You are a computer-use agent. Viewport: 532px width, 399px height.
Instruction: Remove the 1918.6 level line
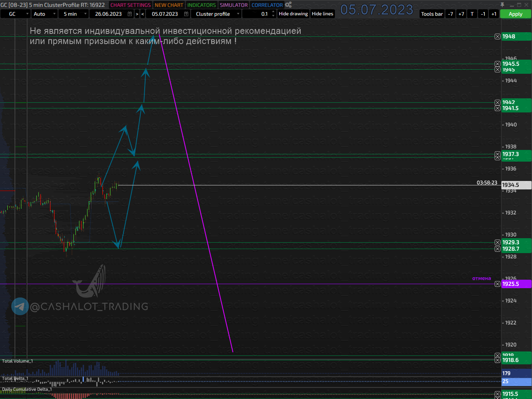click(497, 360)
